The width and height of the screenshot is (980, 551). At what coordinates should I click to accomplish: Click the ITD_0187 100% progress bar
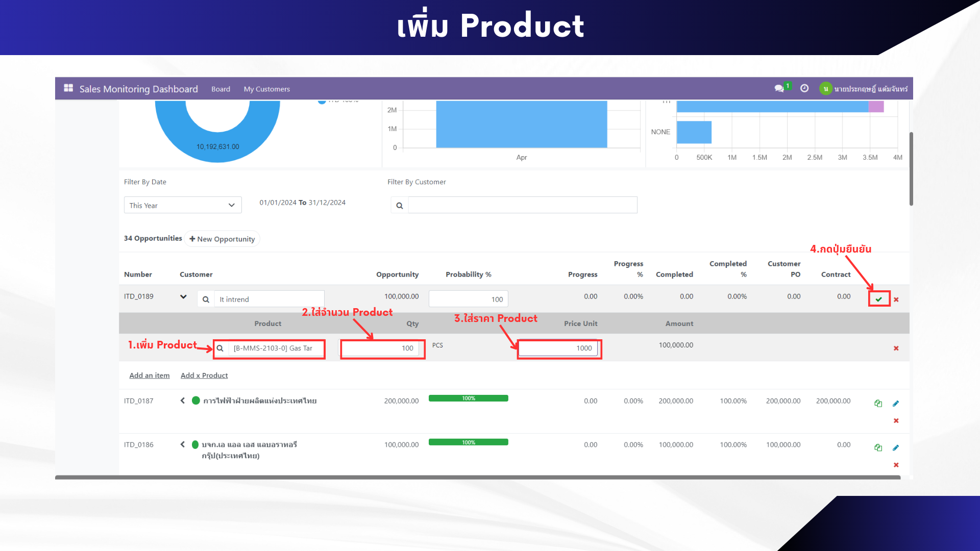point(468,398)
